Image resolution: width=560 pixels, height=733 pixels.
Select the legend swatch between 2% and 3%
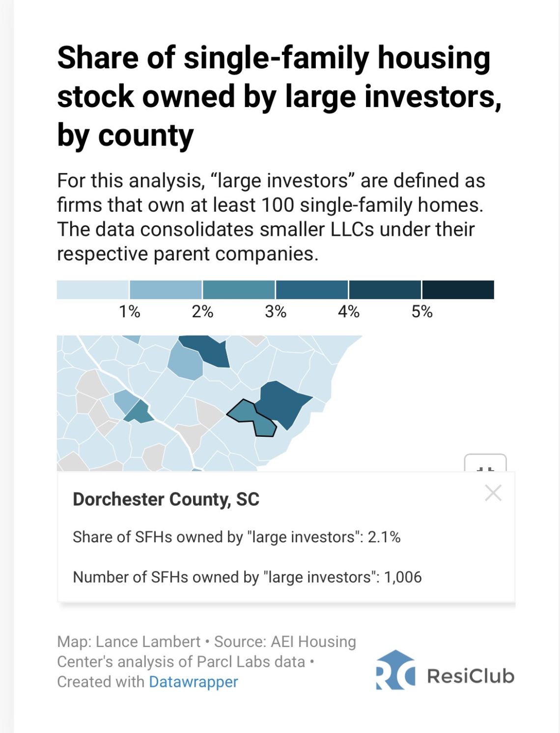239,290
